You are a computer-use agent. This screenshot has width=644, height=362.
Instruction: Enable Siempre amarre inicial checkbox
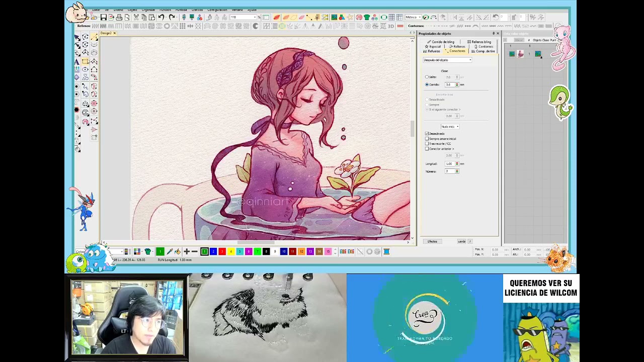tap(427, 139)
